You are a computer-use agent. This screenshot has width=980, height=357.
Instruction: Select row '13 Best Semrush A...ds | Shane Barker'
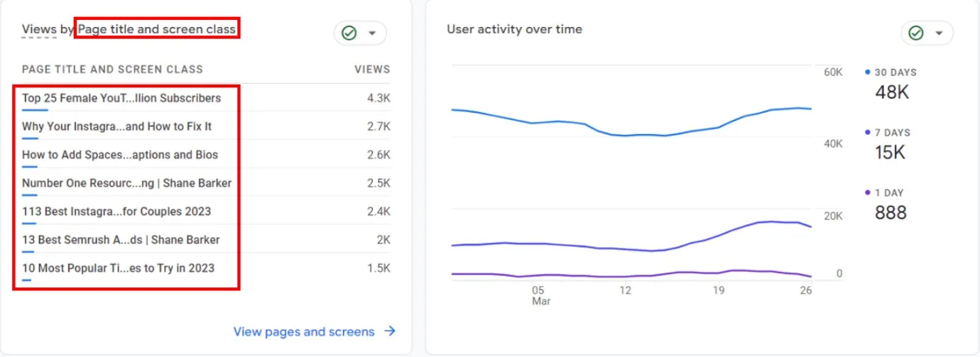tap(206, 240)
